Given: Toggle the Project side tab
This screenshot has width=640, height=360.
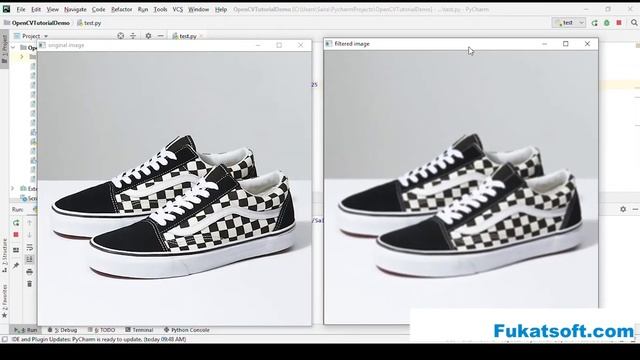Looking at the screenshot, I should click(4, 48).
